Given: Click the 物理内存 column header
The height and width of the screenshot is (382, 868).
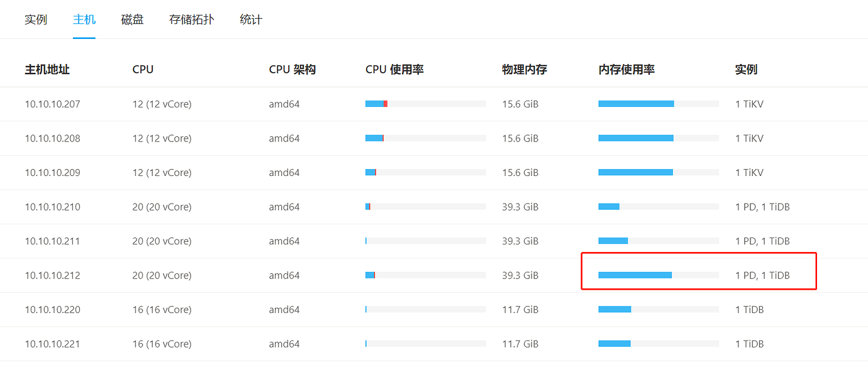Looking at the screenshot, I should pyautogui.click(x=525, y=70).
